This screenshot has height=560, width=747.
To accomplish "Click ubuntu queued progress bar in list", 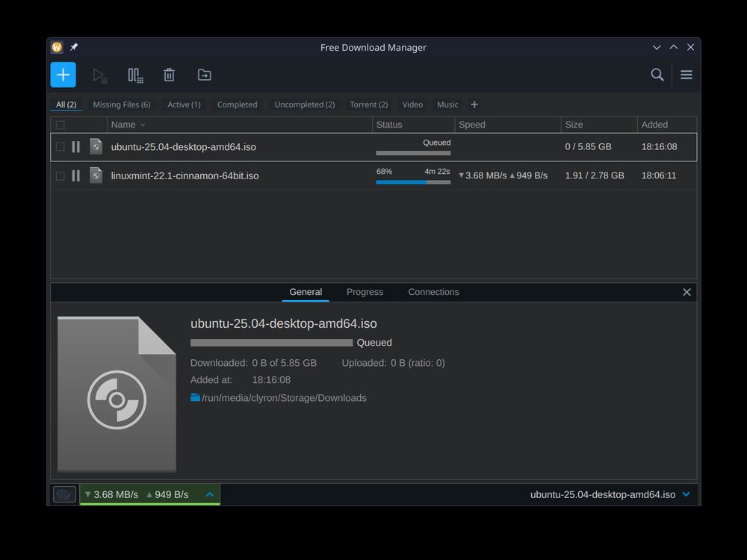I will (x=413, y=153).
